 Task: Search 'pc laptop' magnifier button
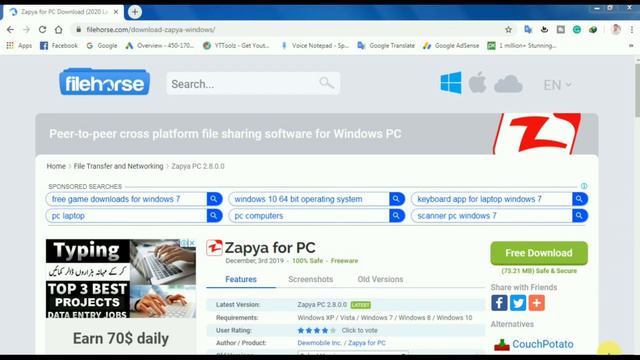(x=214, y=216)
